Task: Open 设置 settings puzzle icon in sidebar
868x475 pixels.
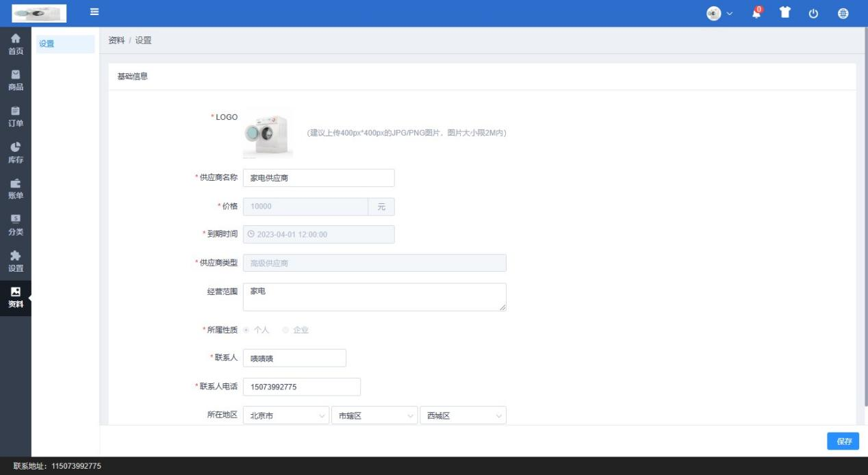Action: pos(16,262)
